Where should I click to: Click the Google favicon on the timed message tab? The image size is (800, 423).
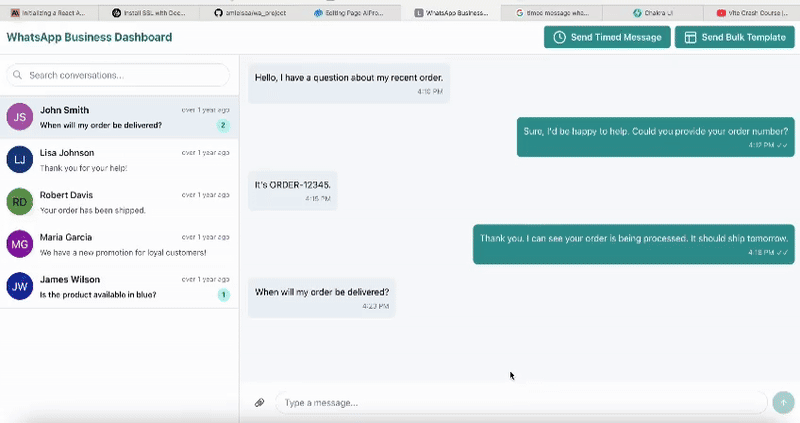[x=519, y=13]
